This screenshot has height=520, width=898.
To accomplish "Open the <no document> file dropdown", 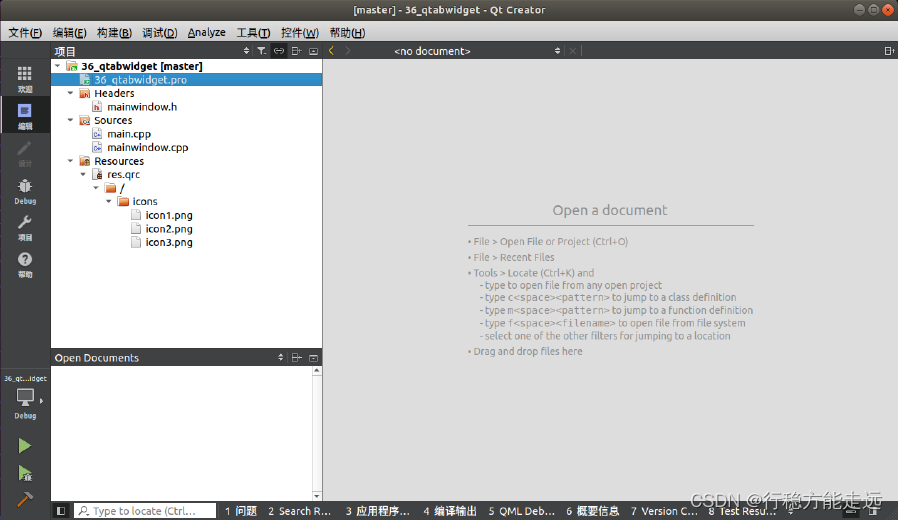I will pos(476,51).
